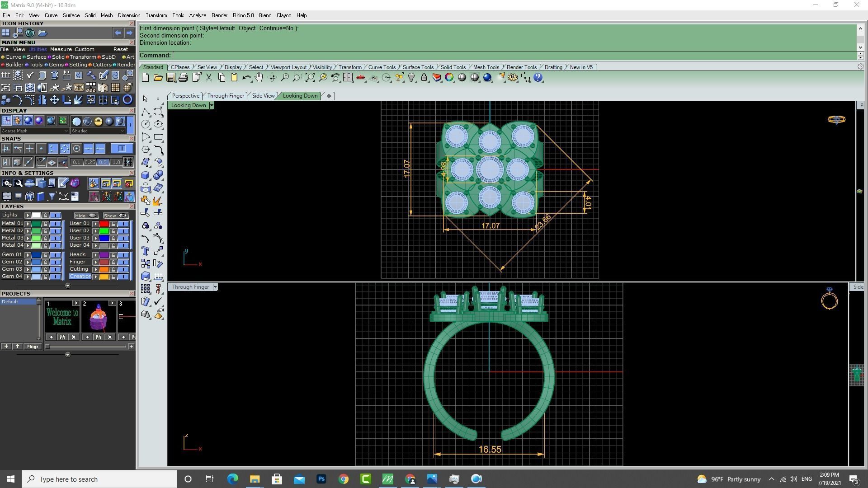Click the Paste clipboard icon
868x488 pixels.
tap(234, 78)
